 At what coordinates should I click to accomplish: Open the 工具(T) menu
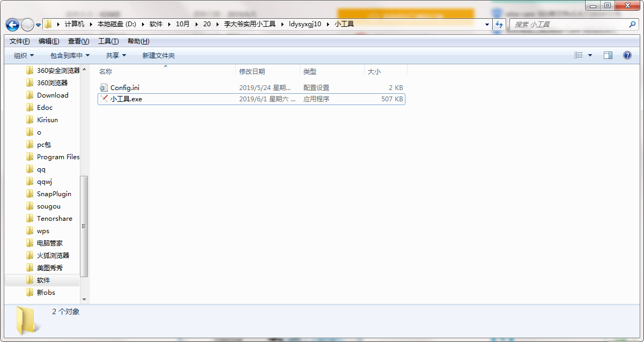(x=108, y=41)
